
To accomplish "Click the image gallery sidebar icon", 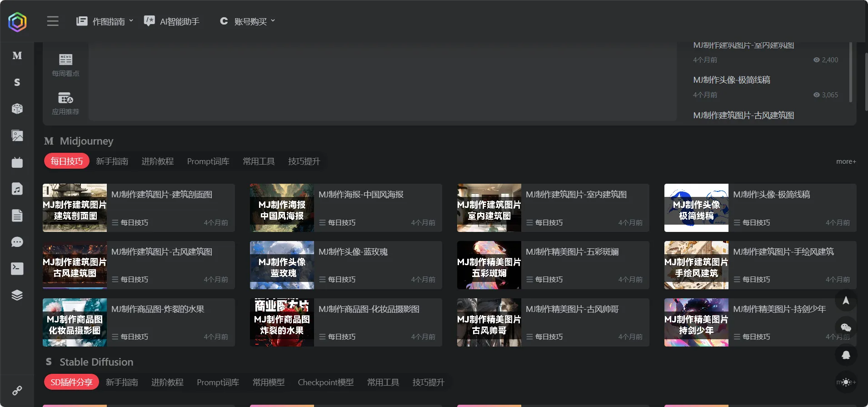I will click(x=17, y=136).
